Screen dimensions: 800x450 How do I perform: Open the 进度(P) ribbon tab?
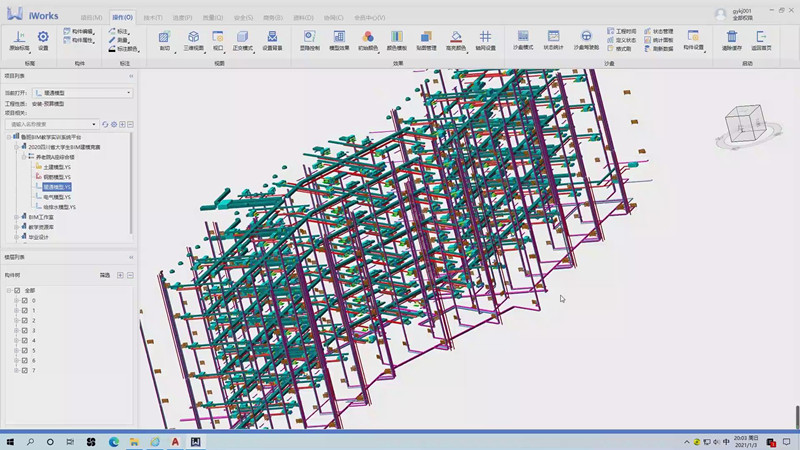181,18
